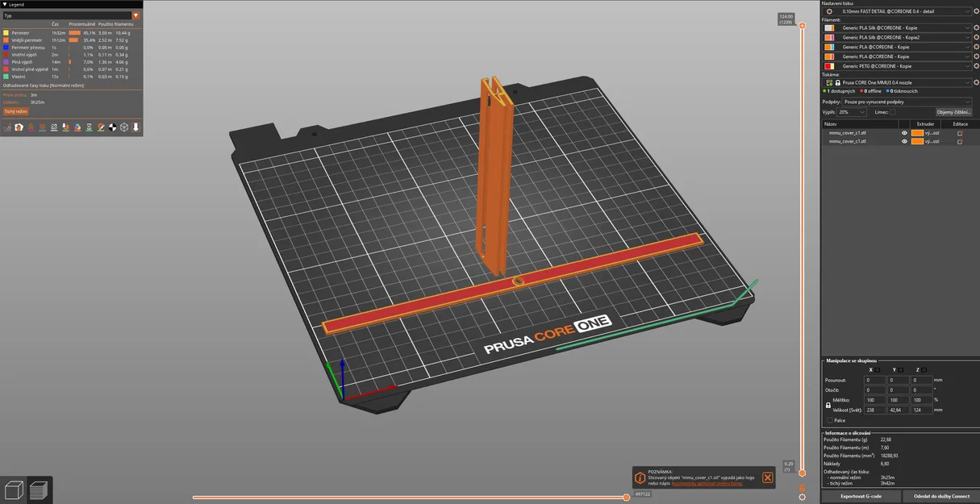The width and height of the screenshot is (980, 504).
Task: Click edit icon for lower mmu_cover_c1.stl
Action: [x=960, y=141]
